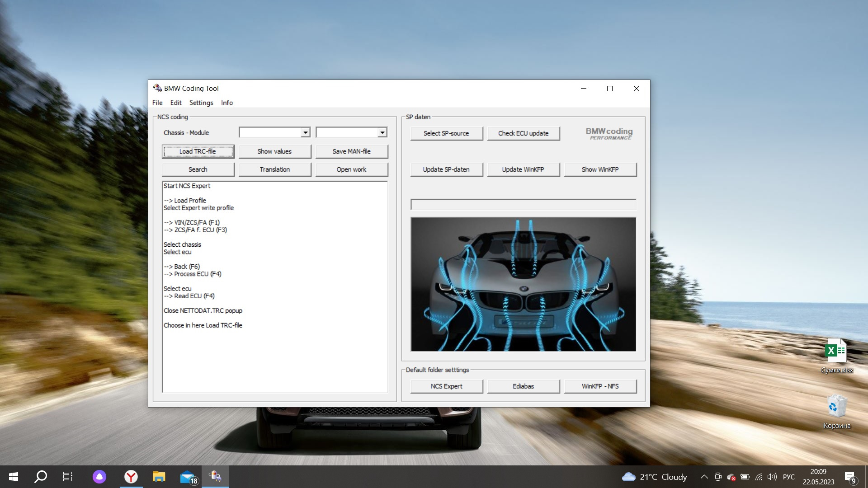
Task: Click the SP daten progress bar
Action: coord(524,205)
